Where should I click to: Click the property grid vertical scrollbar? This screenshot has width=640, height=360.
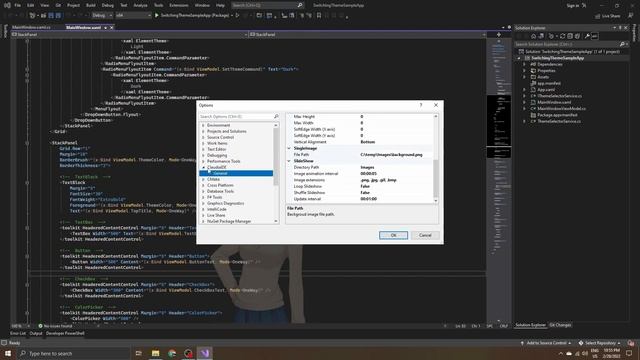[x=436, y=158]
